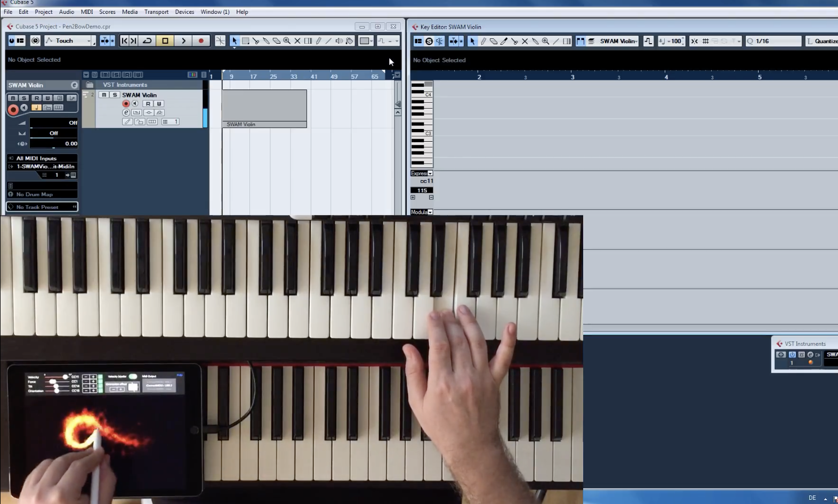Open the Project menu
The width and height of the screenshot is (838, 504).
point(44,12)
